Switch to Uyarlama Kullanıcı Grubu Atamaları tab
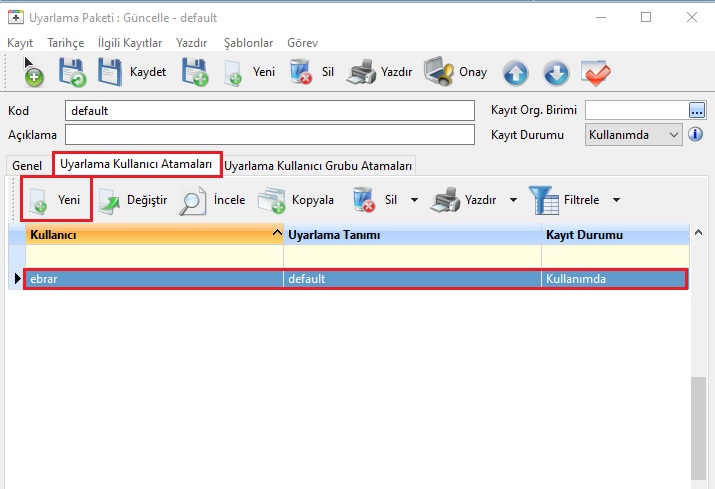The width and height of the screenshot is (715, 489). (318, 165)
